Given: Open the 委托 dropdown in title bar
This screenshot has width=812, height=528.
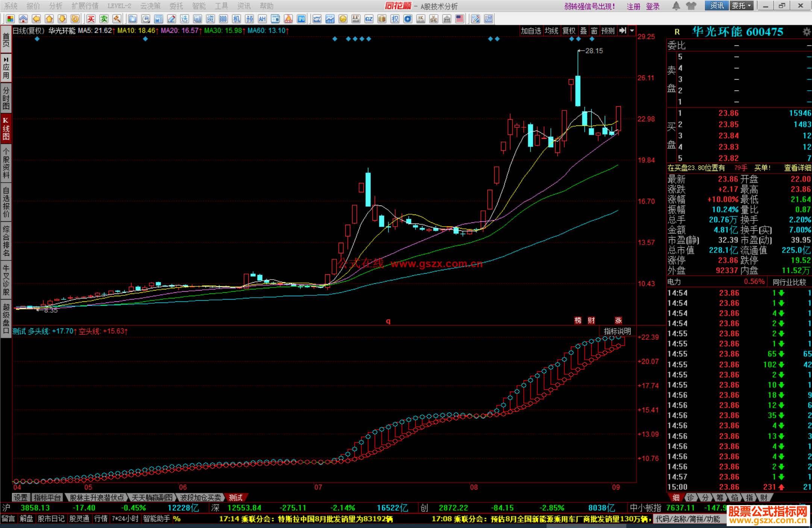Looking at the screenshot, I should click(x=741, y=6).
